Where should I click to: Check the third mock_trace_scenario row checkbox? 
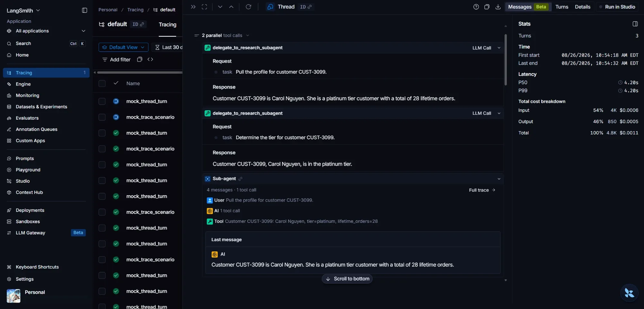point(102,212)
